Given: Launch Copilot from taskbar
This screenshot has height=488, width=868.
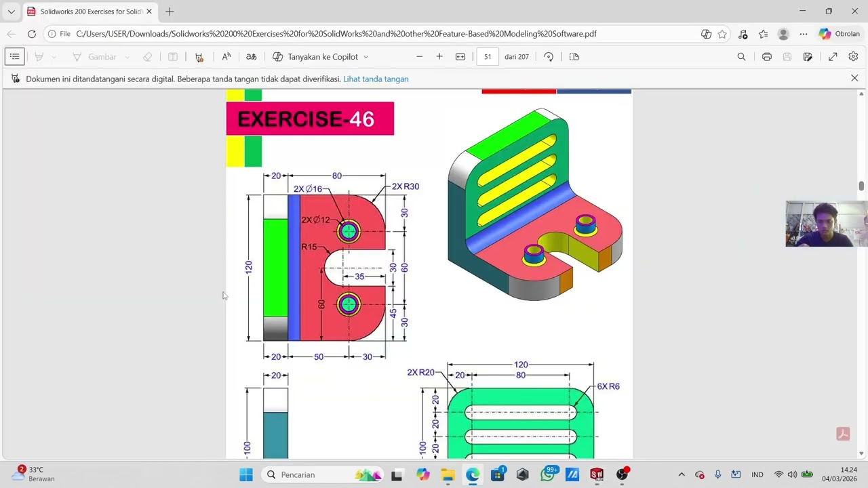Looking at the screenshot, I should (x=423, y=474).
